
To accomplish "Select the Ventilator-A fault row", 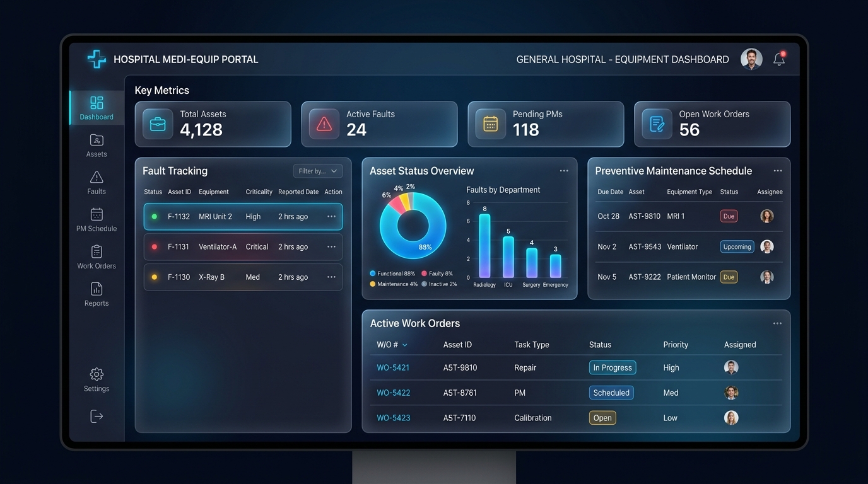I will (x=243, y=246).
